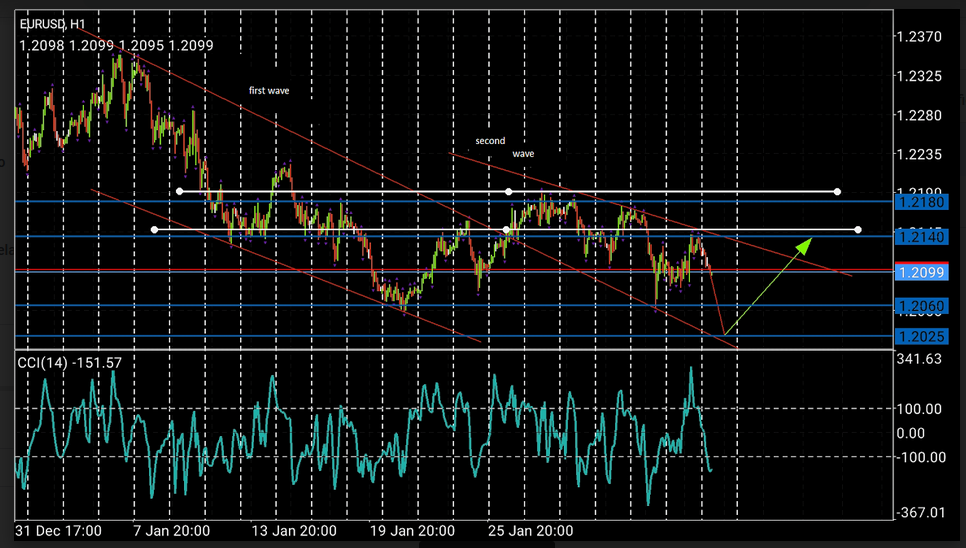
Task: Click the 7 Jan 20:00 date label
Action: coord(172,530)
